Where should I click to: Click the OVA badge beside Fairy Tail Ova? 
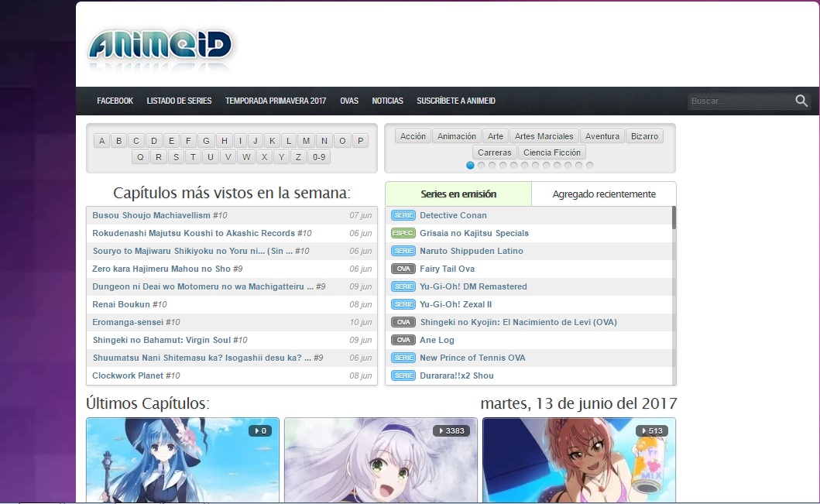pos(403,269)
